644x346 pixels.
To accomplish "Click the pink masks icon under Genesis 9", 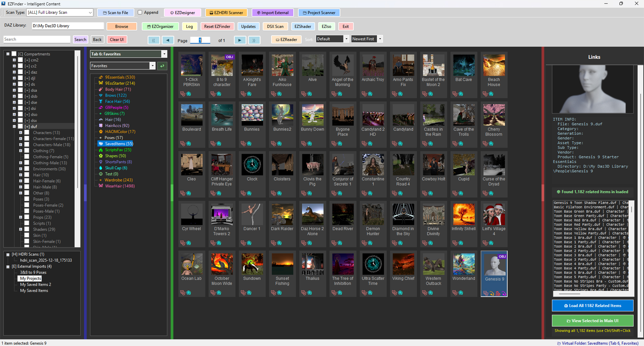I will pos(486,293).
